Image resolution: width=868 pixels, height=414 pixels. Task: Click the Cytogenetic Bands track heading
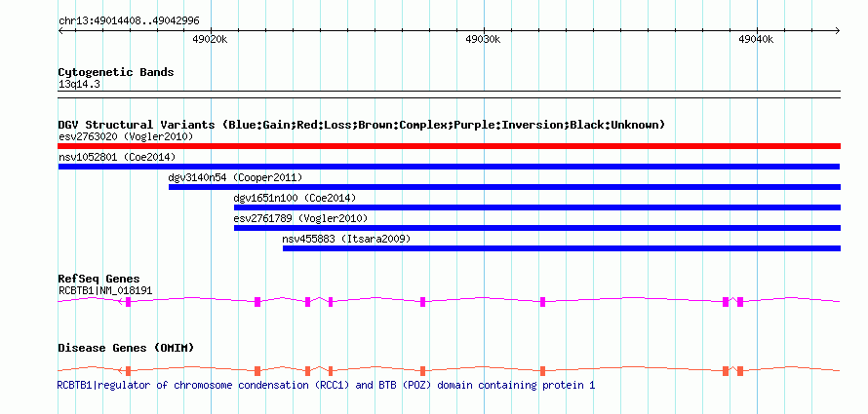(x=116, y=72)
